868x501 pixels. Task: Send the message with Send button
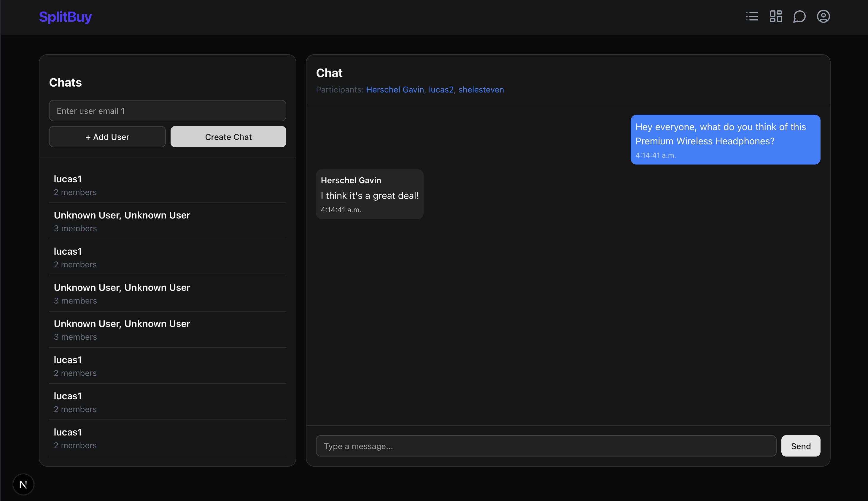pos(801,446)
